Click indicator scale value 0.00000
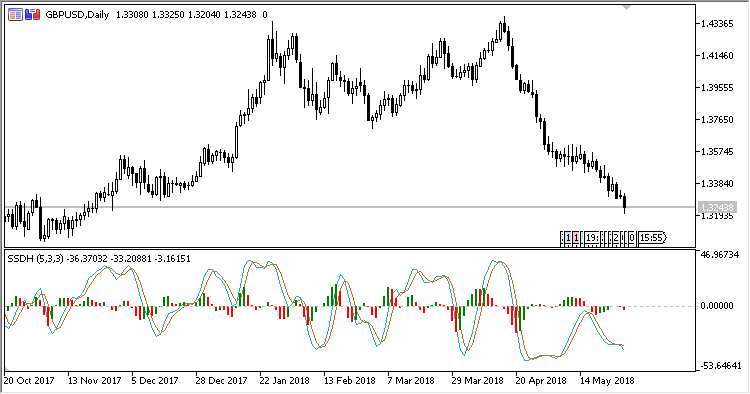Image resolution: width=750 pixels, height=394 pixels. [x=717, y=306]
